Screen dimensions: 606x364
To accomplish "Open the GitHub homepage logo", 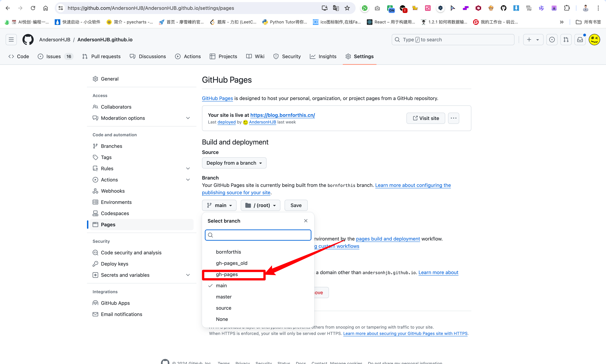I will [x=28, y=39].
